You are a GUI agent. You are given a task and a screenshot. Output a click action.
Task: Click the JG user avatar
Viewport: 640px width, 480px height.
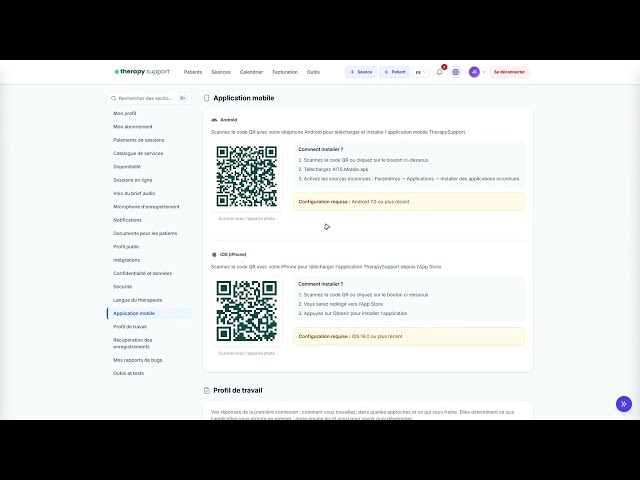coord(474,72)
